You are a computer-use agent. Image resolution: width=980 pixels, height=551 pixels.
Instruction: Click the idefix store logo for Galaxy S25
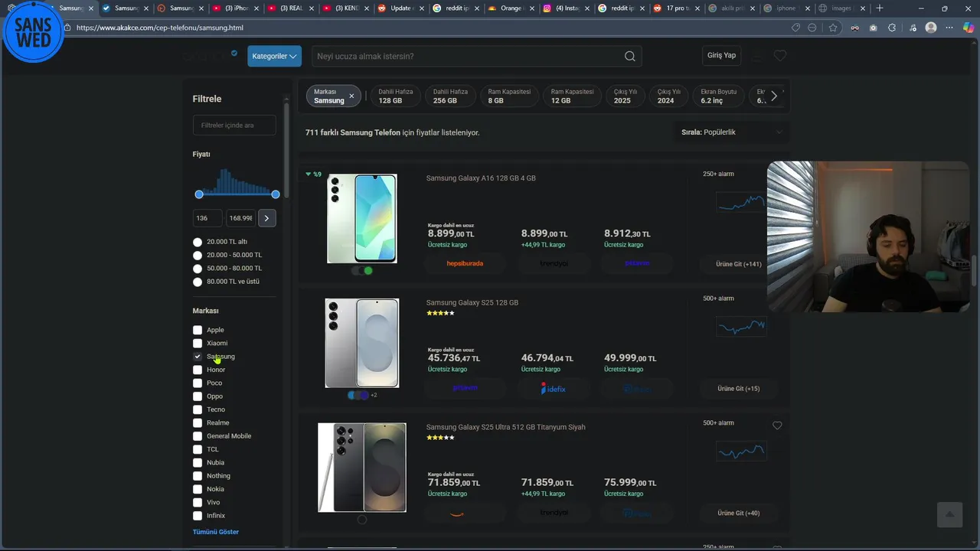coord(553,388)
